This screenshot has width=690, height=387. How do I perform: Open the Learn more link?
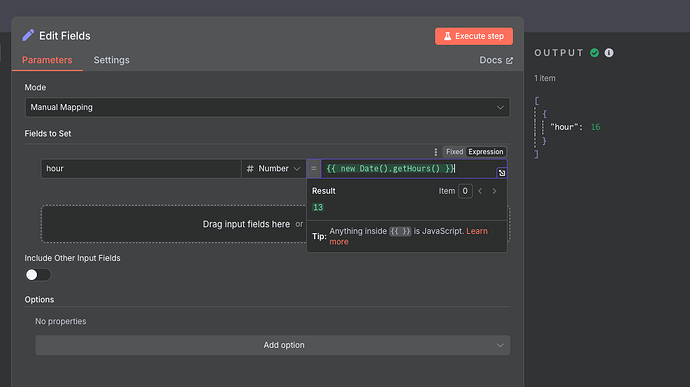tap(408, 236)
